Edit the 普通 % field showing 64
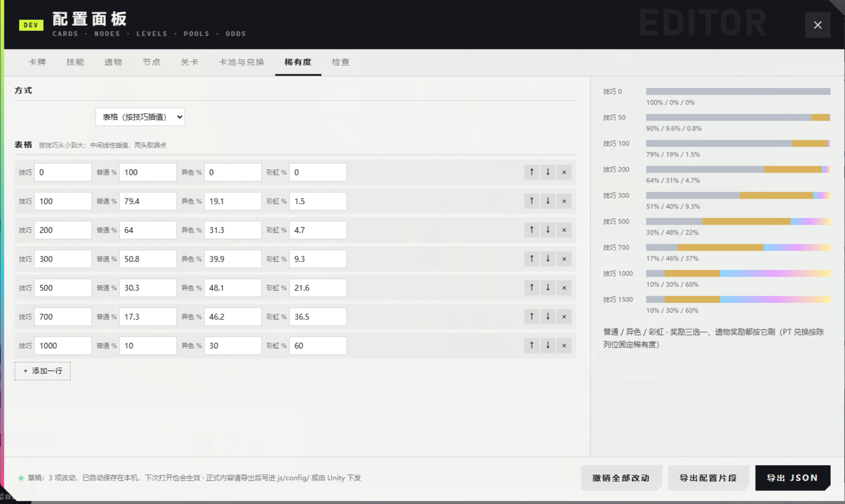845x504 pixels. (x=148, y=230)
